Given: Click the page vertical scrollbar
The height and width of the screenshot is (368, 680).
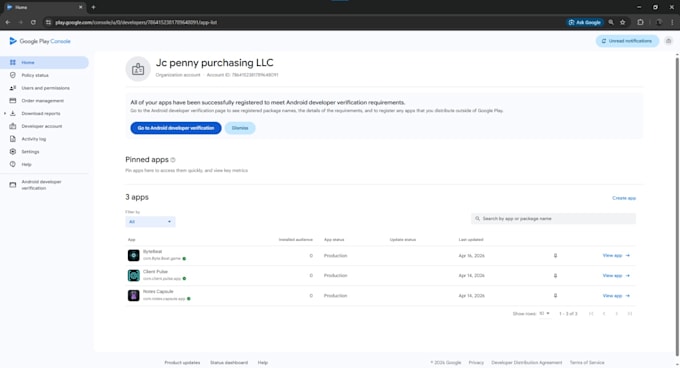Looking at the screenshot, I should (x=677, y=206).
